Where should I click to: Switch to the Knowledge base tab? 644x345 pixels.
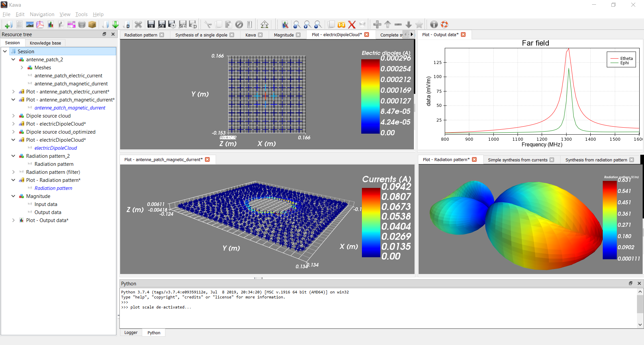point(45,43)
